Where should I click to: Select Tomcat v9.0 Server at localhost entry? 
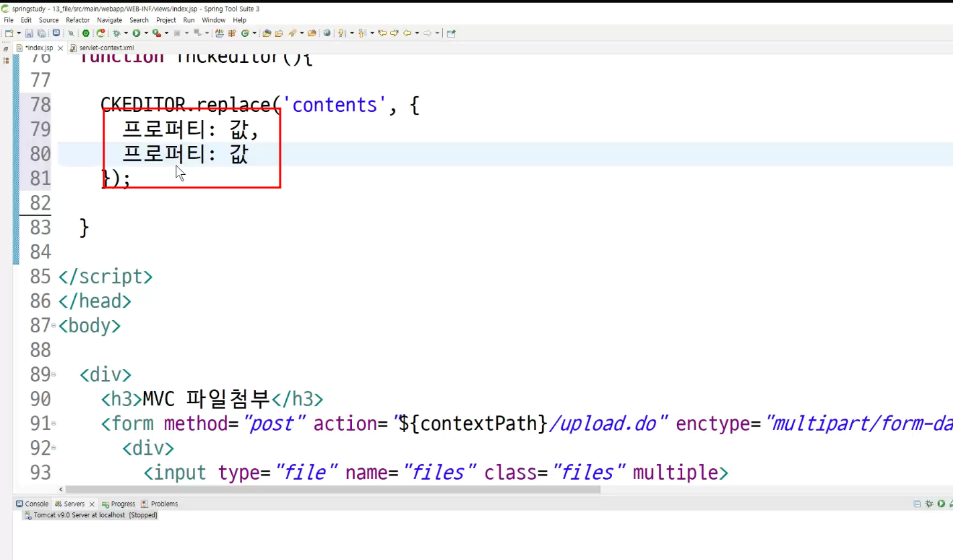90,515
